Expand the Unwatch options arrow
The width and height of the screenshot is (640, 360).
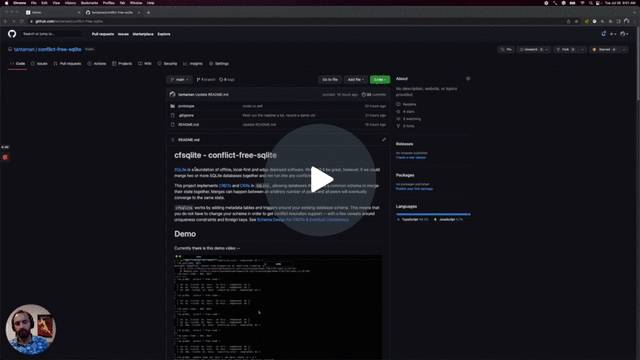547,49
